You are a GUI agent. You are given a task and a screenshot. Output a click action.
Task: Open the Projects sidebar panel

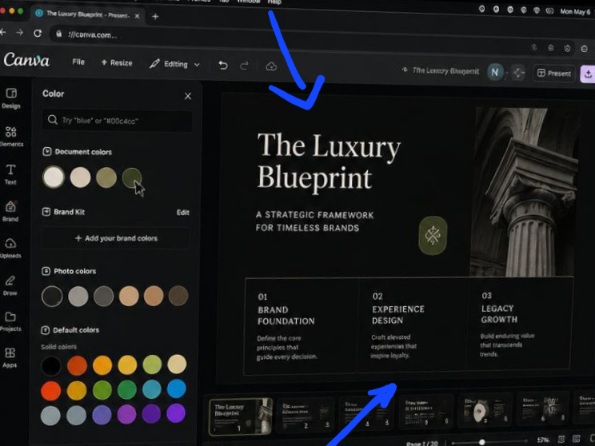[x=10, y=321]
